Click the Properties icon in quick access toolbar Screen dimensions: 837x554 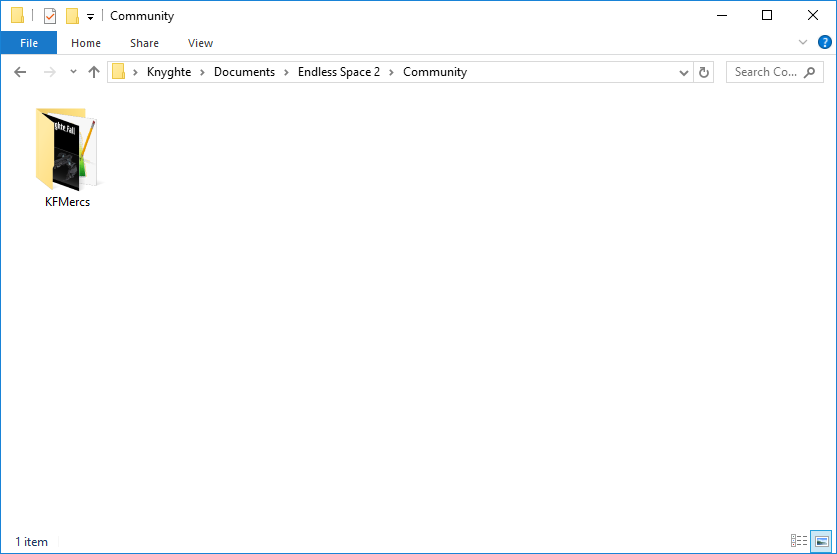coord(50,16)
